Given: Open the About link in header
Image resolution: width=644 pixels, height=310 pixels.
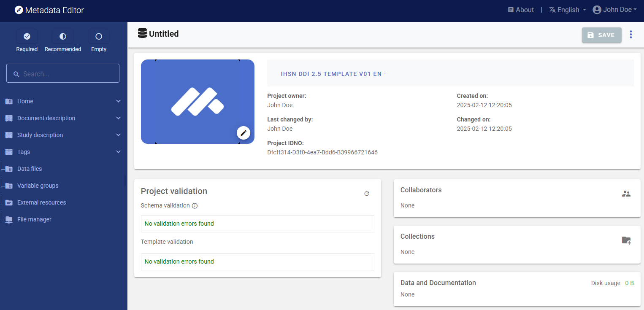Looking at the screenshot, I should (x=521, y=10).
